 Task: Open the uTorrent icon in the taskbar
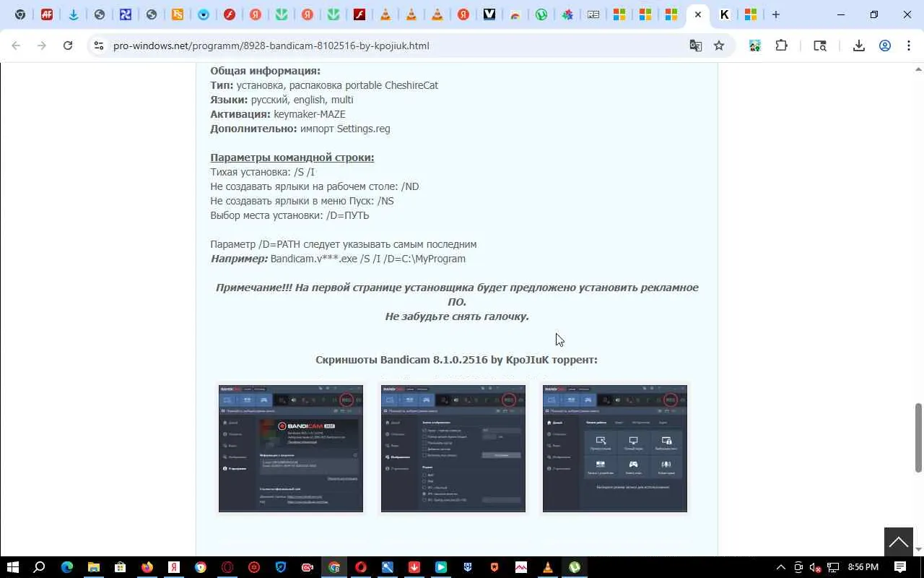pos(575,567)
